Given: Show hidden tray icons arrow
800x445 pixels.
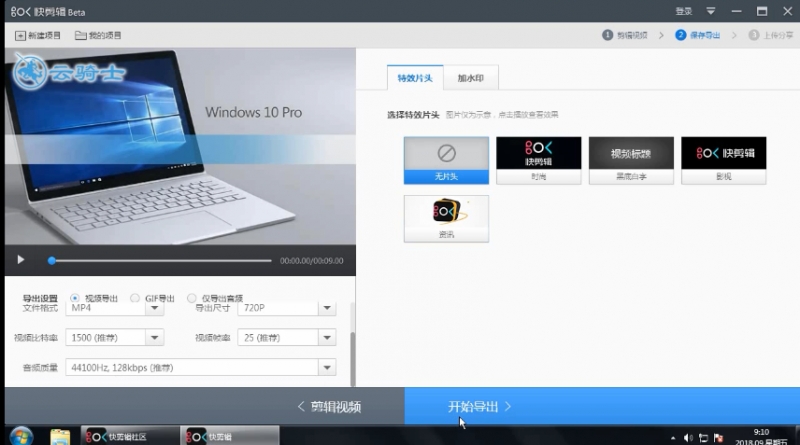Looking at the screenshot, I should coord(673,438).
